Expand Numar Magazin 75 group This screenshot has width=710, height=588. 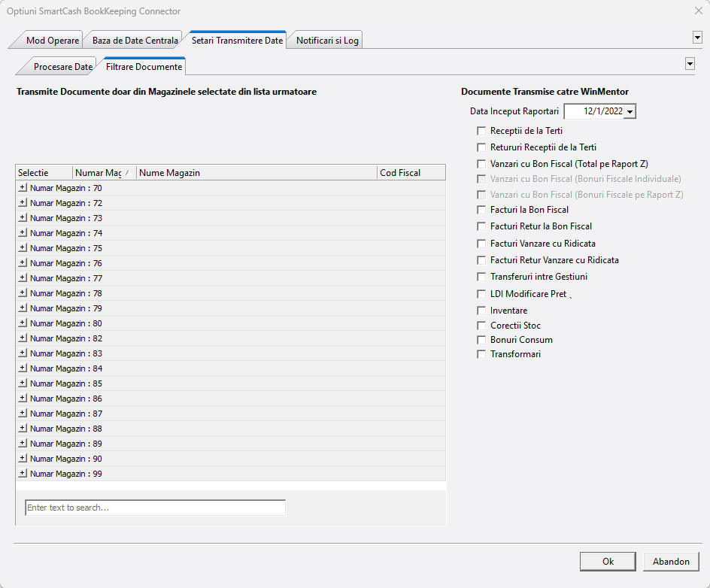pos(23,247)
